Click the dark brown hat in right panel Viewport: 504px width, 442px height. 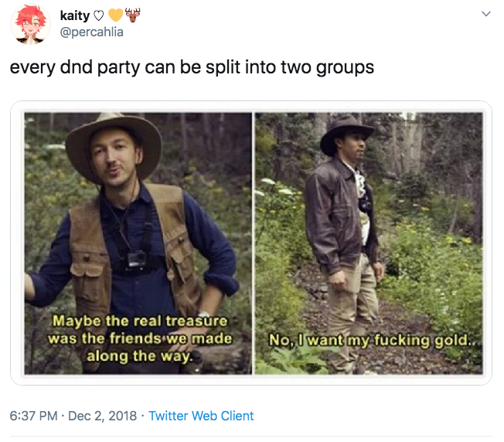346,134
